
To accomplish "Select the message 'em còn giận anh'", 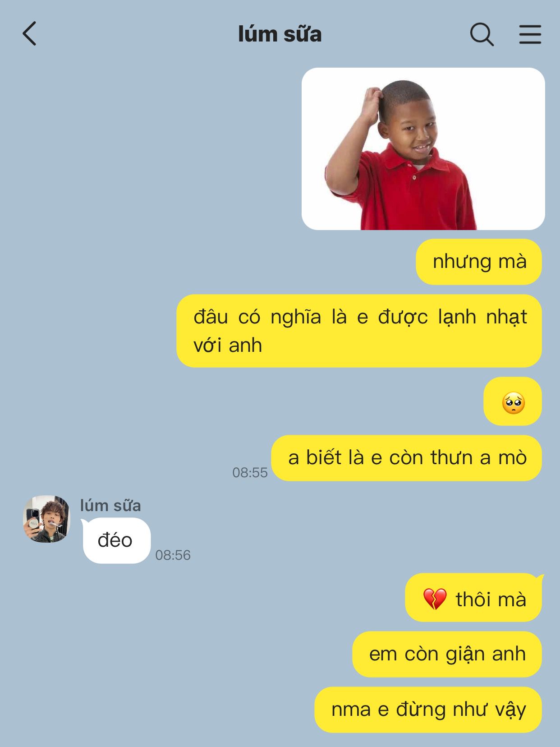I will tap(447, 654).
